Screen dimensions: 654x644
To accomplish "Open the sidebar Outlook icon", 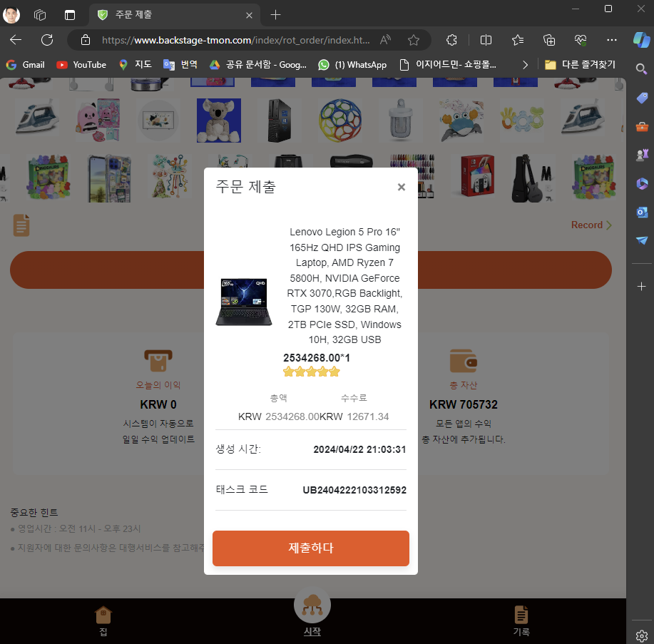I will tap(642, 212).
